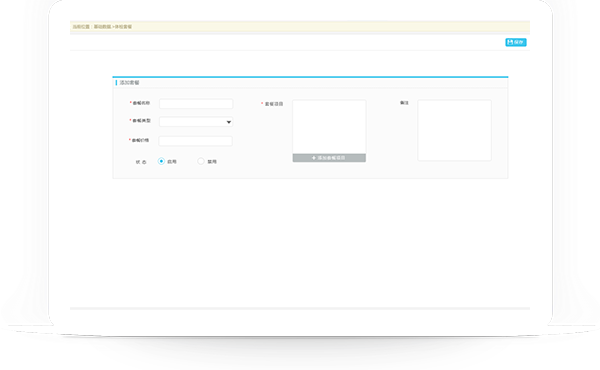This screenshot has height=370, width=600.
Task: Click 体检套餐 in the breadcrumb
Action: 123,27
